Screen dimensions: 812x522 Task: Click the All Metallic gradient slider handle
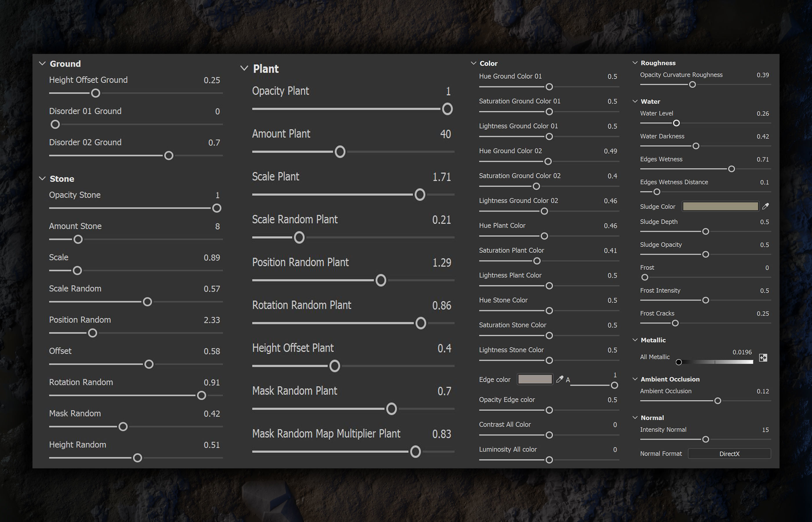679,362
